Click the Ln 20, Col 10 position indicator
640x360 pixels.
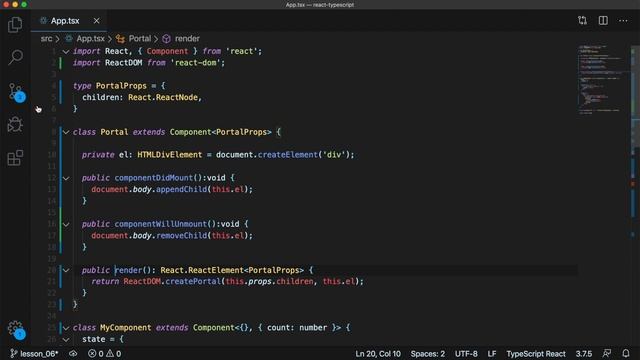pos(378,353)
